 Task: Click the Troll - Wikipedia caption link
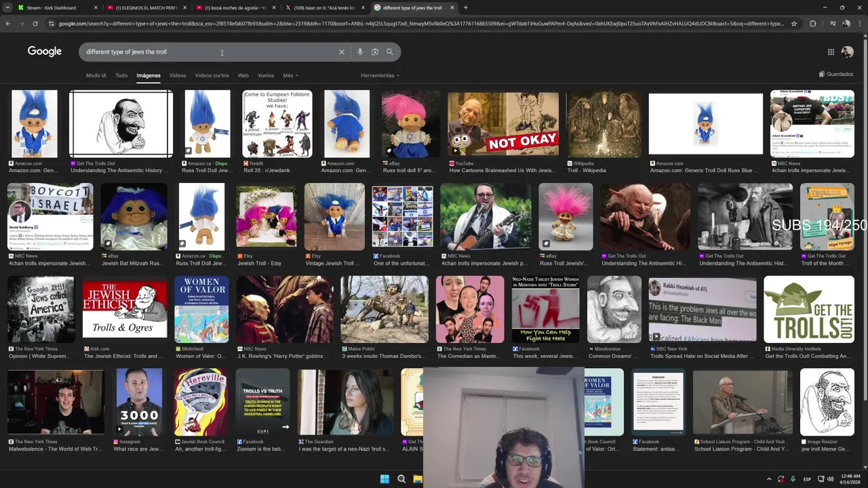(585, 170)
